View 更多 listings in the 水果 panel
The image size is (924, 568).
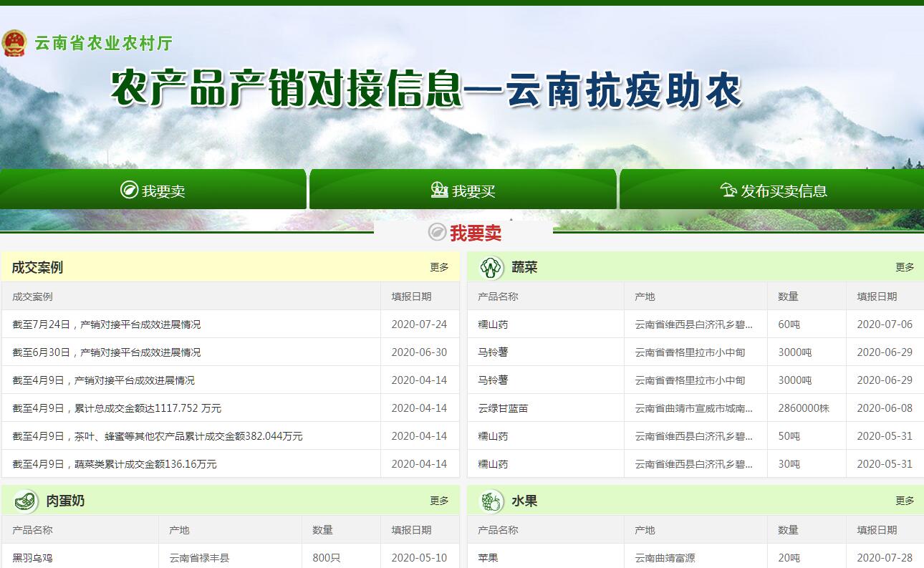pyautogui.click(x=905, y=501)
